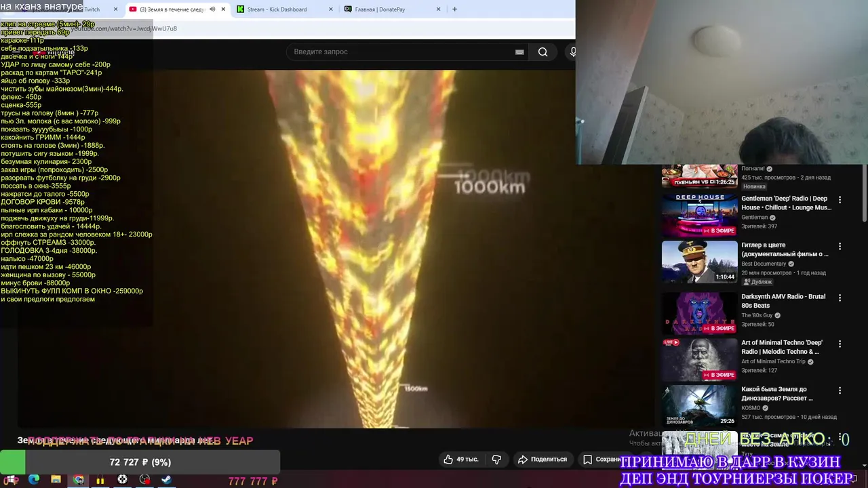Open the yellow icon app on taskbar
Viewport: 868px width, 488px height.
pos(100,480)
